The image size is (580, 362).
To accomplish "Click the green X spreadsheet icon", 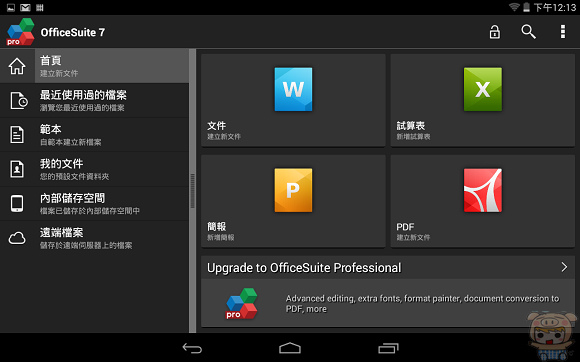I will coord(483,89).
